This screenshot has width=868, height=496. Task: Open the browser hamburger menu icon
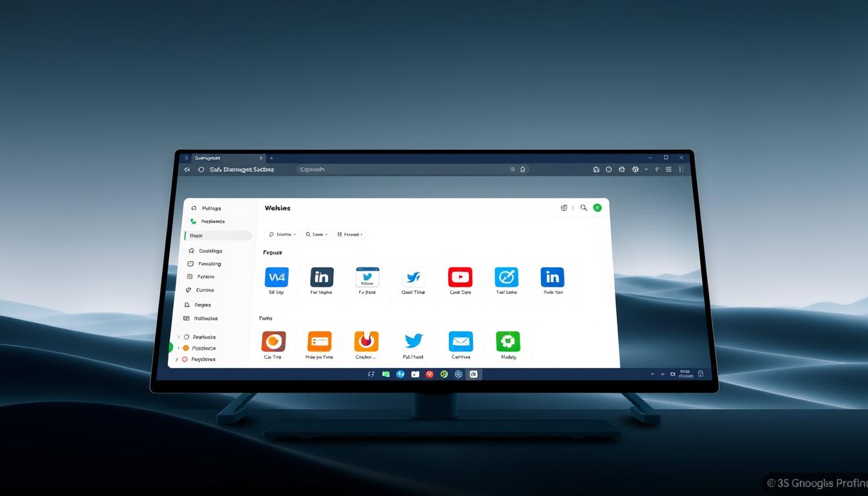tap(668, 169)
